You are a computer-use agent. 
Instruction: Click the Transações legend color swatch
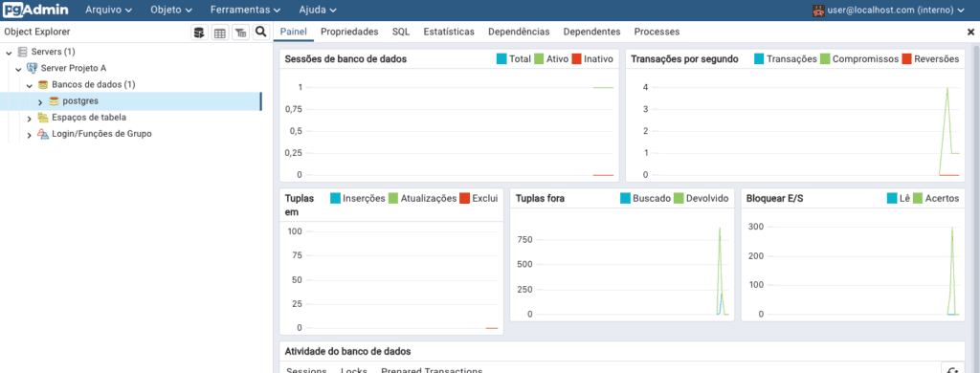coord(759,58)
